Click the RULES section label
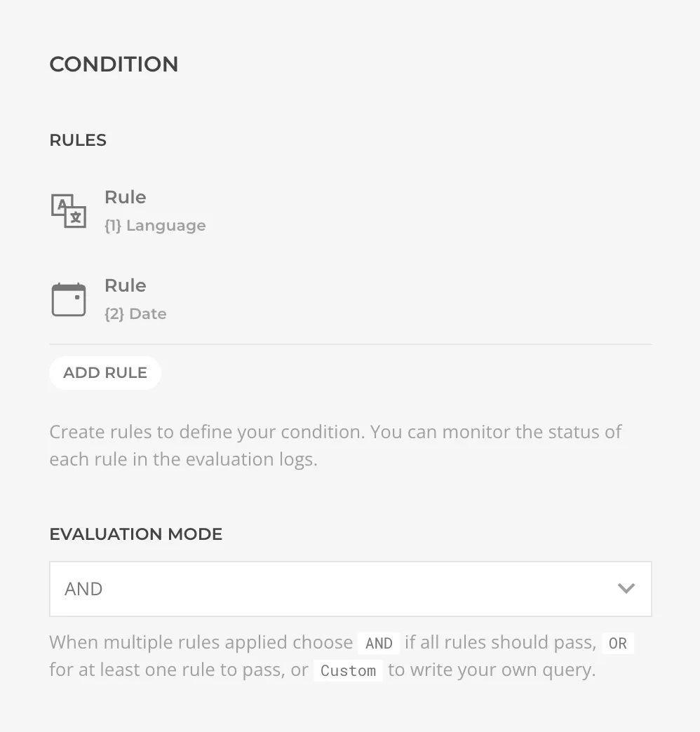 click(78, 140)
